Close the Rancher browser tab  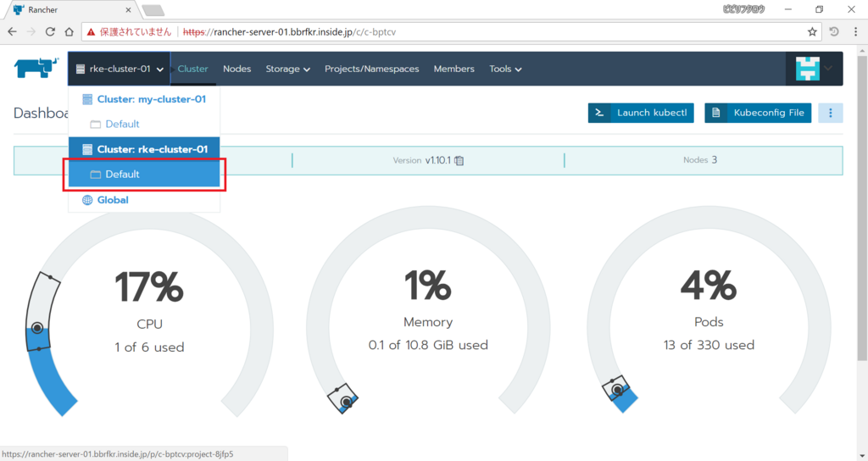tap(129, 10)
